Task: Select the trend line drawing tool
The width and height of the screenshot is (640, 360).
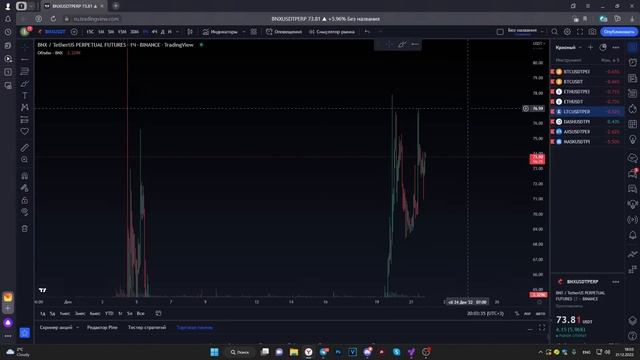Action: [x=25, y=60]
